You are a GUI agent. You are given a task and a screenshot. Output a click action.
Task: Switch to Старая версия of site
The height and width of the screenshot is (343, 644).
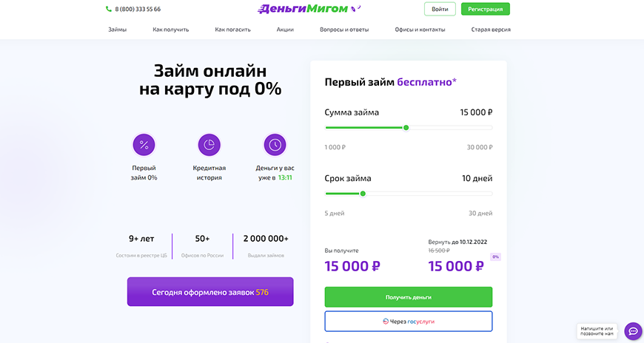point(491,30)
